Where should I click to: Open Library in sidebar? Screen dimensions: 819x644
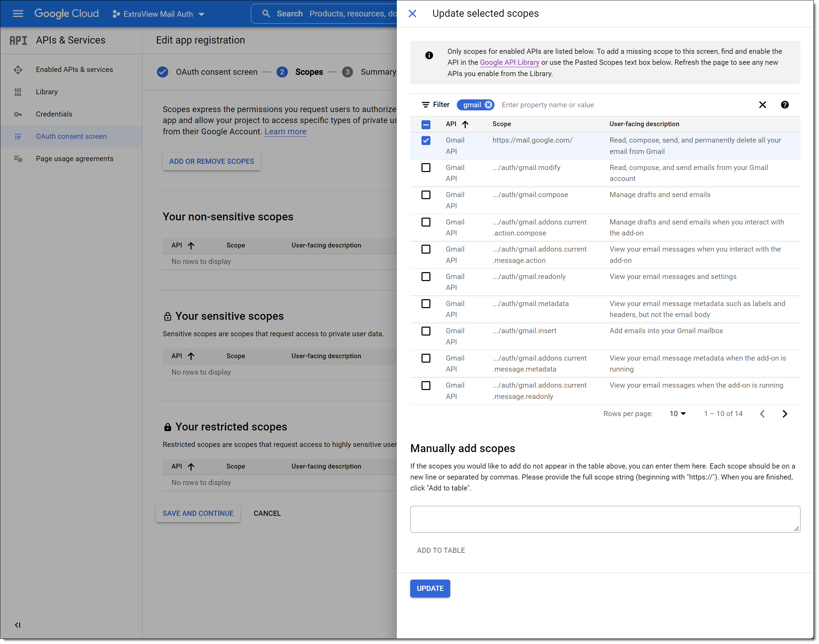(x=47, y=92)
